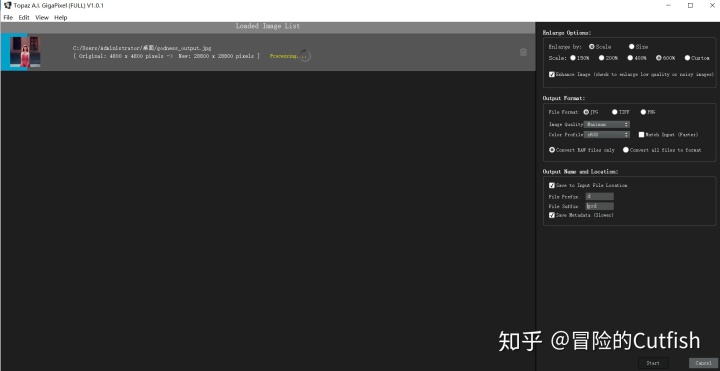
Task: Maximize the GigaPixel window
Action: click(690, 6)
